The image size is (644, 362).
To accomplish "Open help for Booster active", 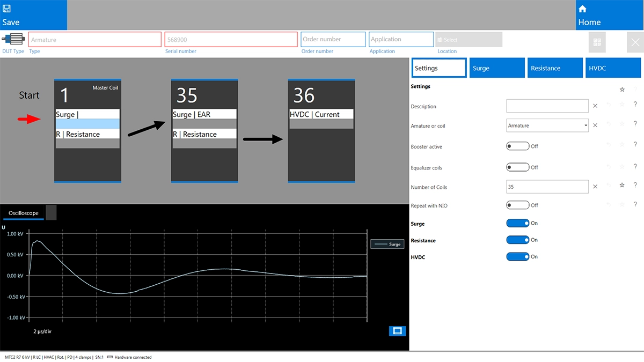I will tap(635, 145).
